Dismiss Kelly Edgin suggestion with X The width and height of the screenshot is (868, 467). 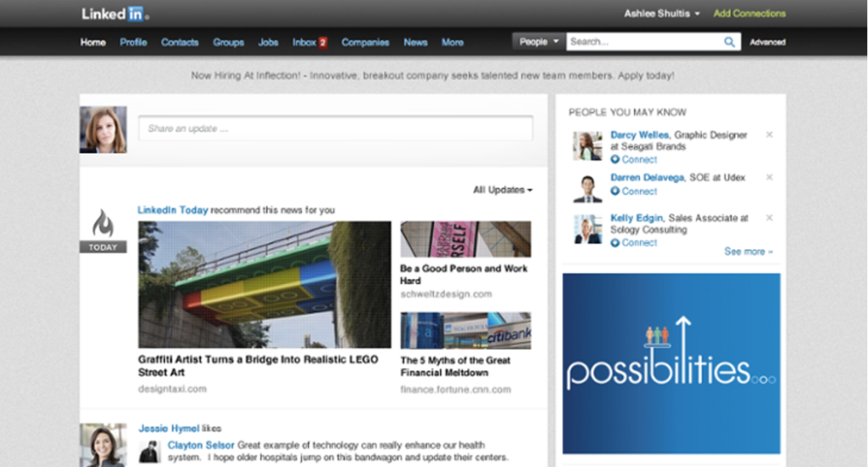[769, 218]
